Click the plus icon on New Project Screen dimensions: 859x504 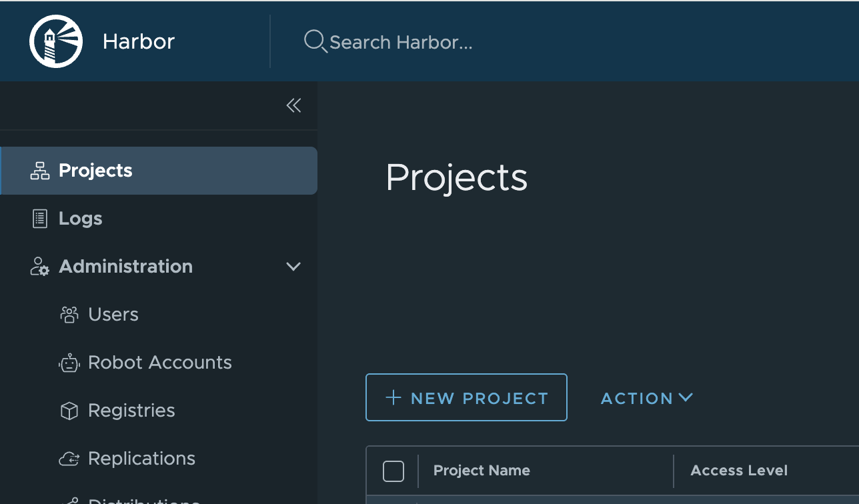[393, 398]
